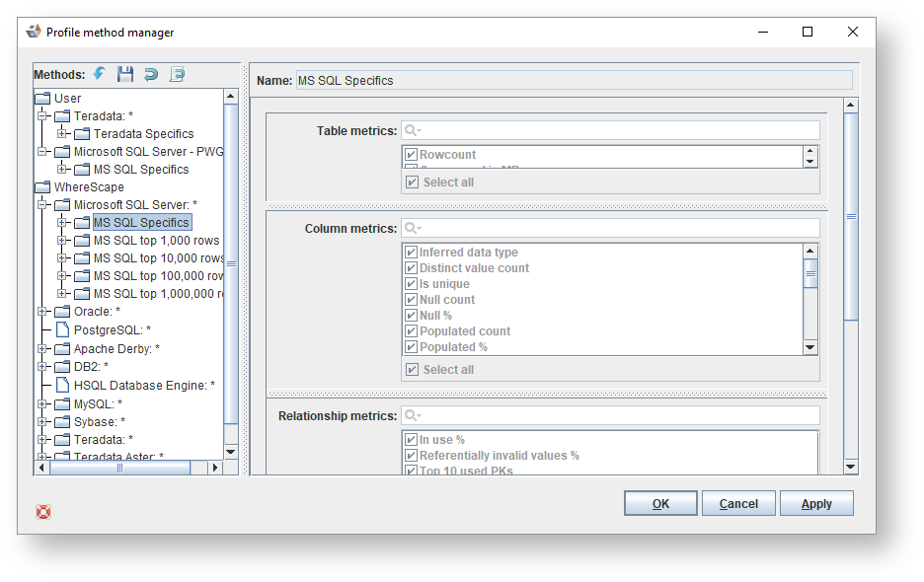
Task: Click the HSQL Database Engine document icon
Action: (x=62, y=386)
